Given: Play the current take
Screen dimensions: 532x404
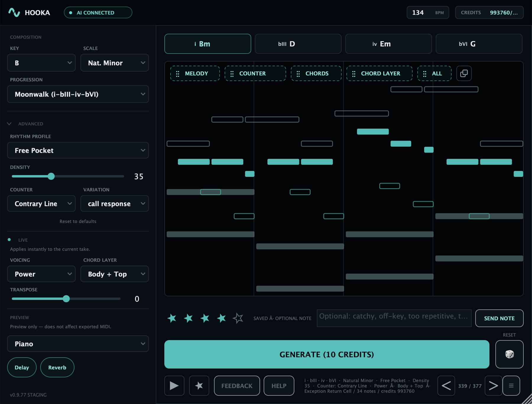Looking at the screenshot, I should pos(174,386).
